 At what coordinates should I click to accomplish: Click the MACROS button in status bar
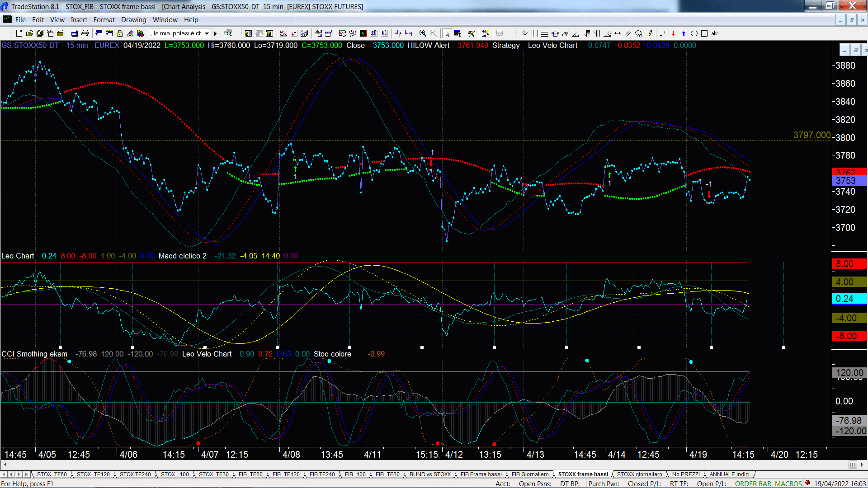pyautogui.click(x=788, y=483)
